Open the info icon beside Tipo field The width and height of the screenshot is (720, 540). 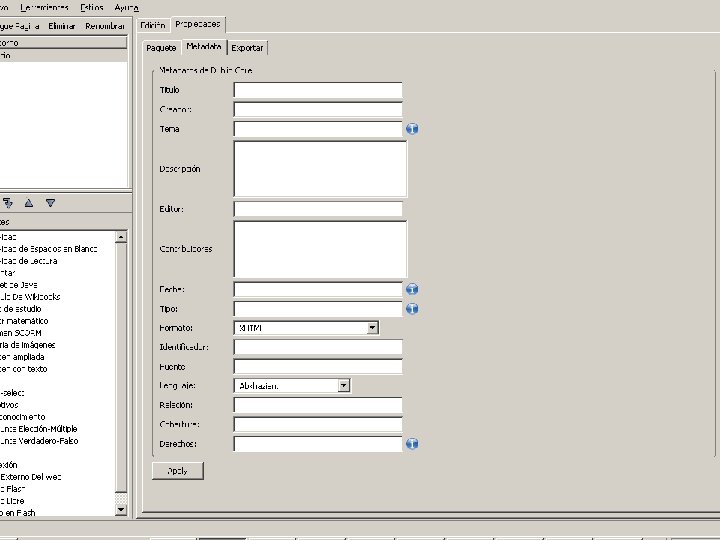click(412, 309)
